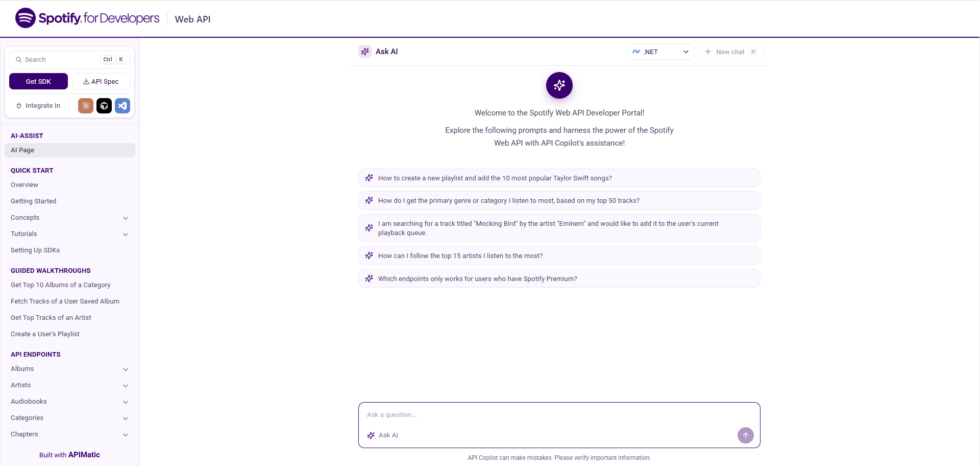Expand the Albums endpoints
The width and height of the screenshot is (980, 466).
(126, 369)
